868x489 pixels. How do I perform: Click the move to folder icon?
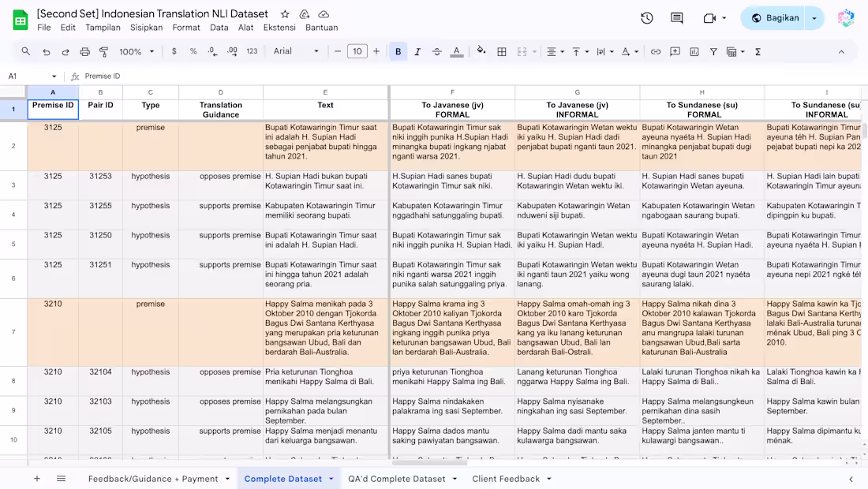point(304,14)
